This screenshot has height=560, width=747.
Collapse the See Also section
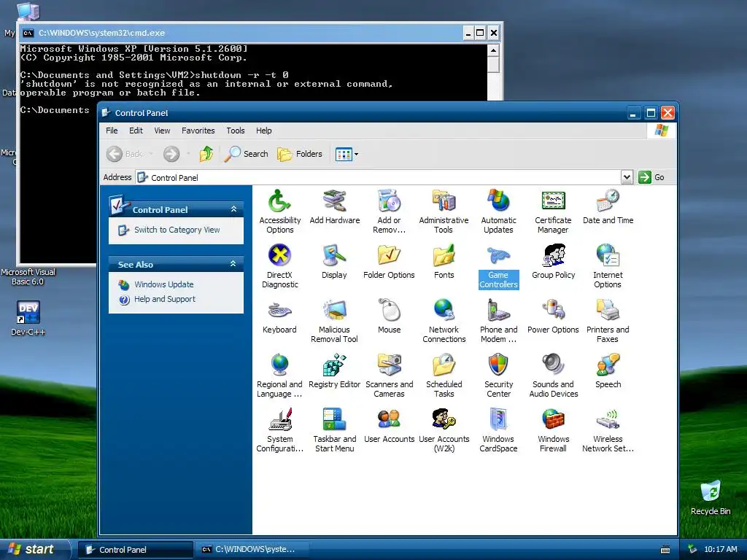click(233, 264)
